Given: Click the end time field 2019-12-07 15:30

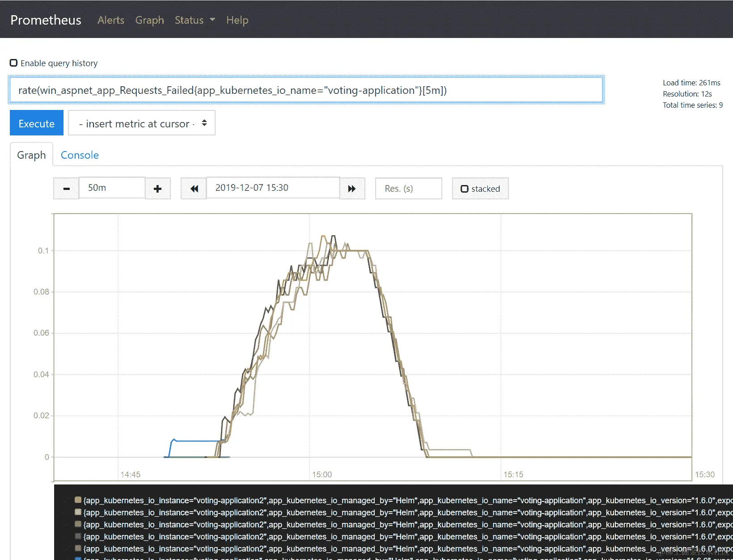Looking at the screenshot, I should tap(273, 188).
